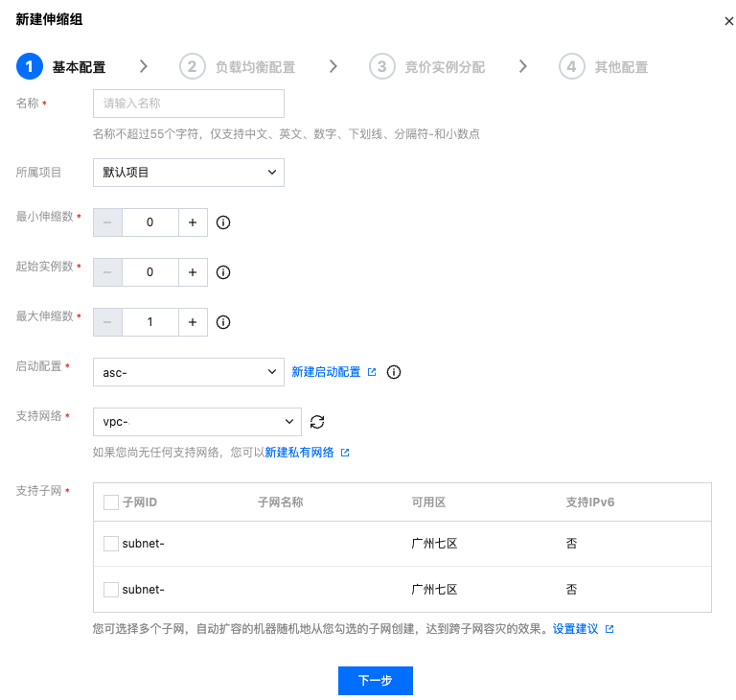Open the 新建私有网络 link
Screen dimensions: 736x700
click(300, 453)
